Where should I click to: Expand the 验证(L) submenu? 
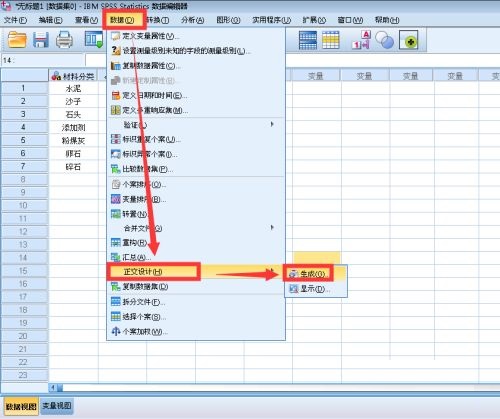[196, 125]
